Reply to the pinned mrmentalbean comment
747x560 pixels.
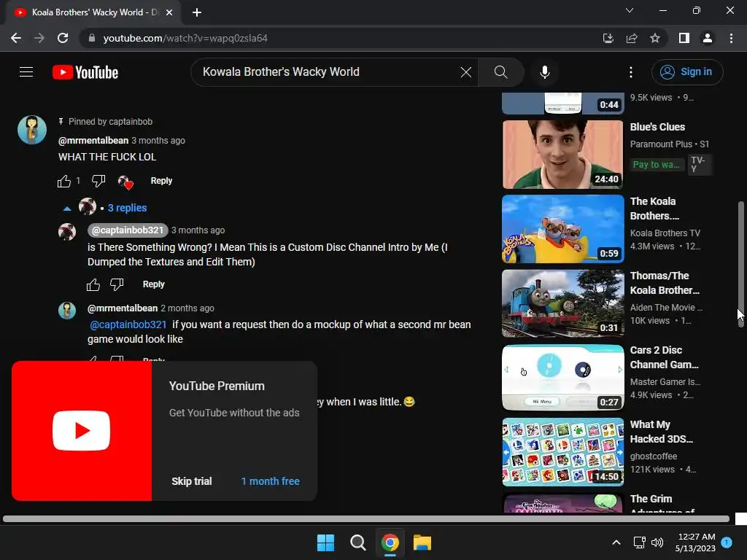[x=161, y=181]
